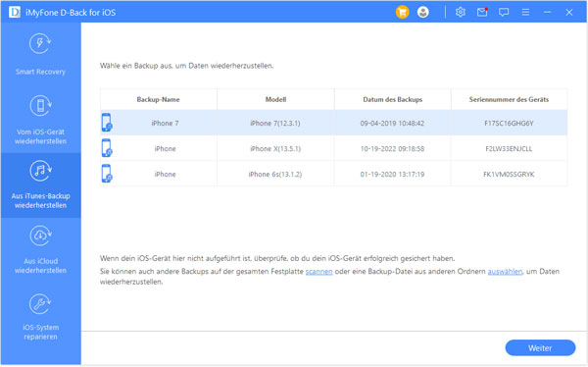Click the Seriennummer des Geräts header
Screen dimensions: 588x367
click(510, 99)
